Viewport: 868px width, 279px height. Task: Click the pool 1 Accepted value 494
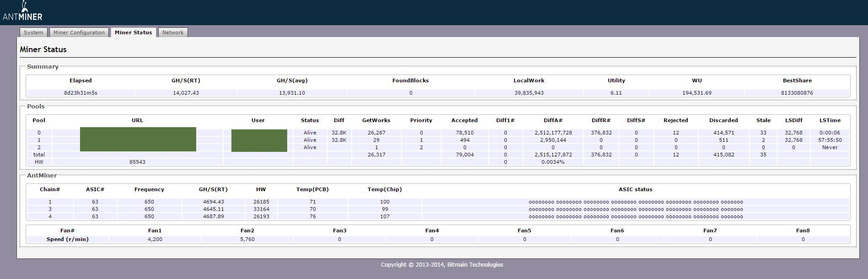(x=464, y=140)
